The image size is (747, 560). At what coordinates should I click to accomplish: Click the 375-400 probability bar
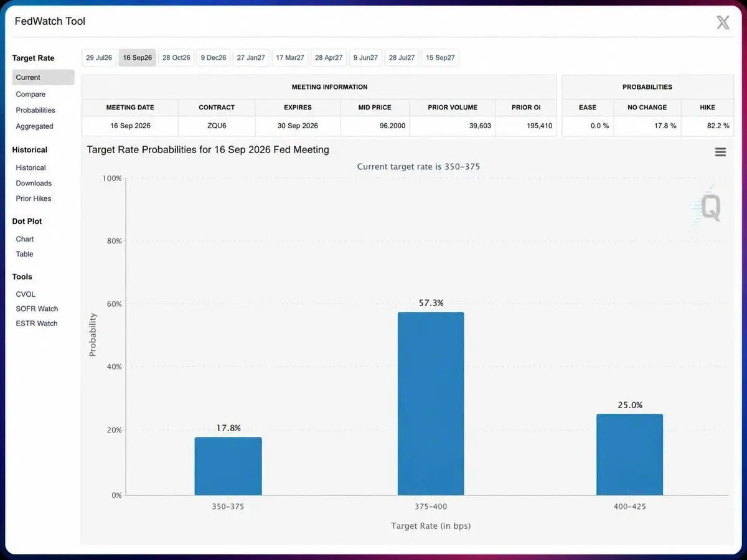(431, 404)
